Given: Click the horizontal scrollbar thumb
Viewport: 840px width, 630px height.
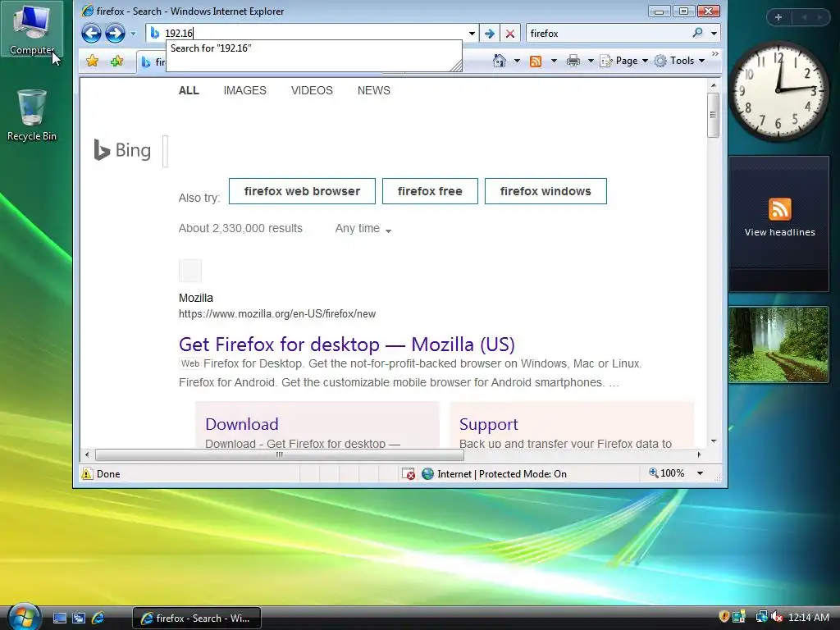Looking at the screenshot, I should (x=279, y=454).
